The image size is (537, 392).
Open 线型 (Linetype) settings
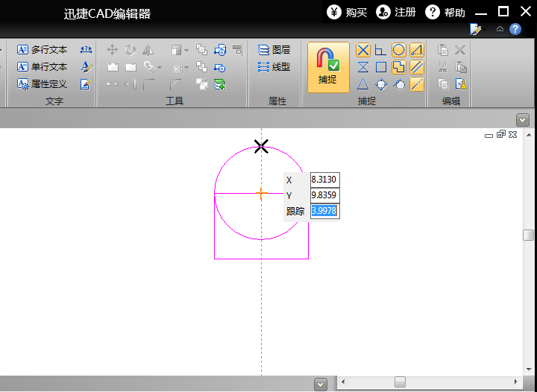coord(274,67)
